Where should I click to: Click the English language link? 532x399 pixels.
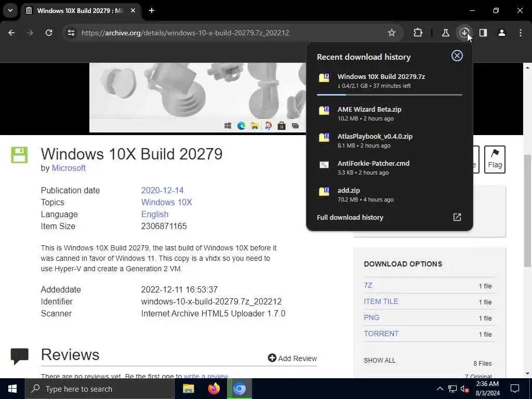pyautogui.click(x=155, y=215)
